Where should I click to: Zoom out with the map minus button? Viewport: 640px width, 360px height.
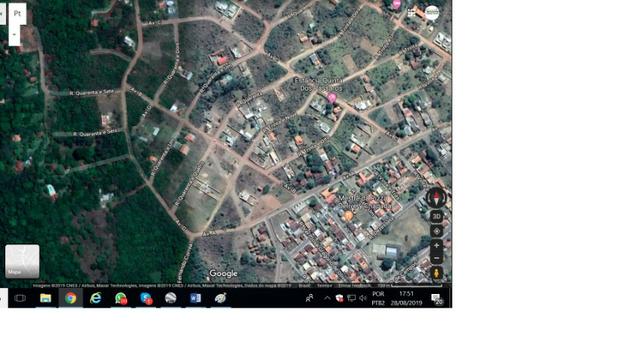tap(437, 258)
